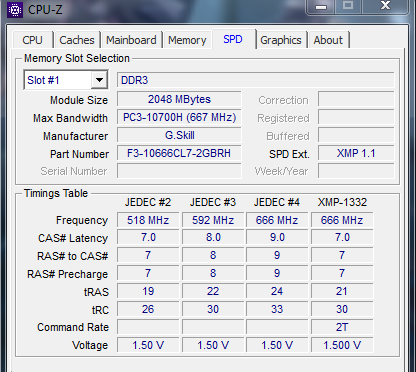Image resolution: width=416 pixels, height=372 pixels.
Task: Click XMP-1332 tRAS value 21
Action: point(342,291)
